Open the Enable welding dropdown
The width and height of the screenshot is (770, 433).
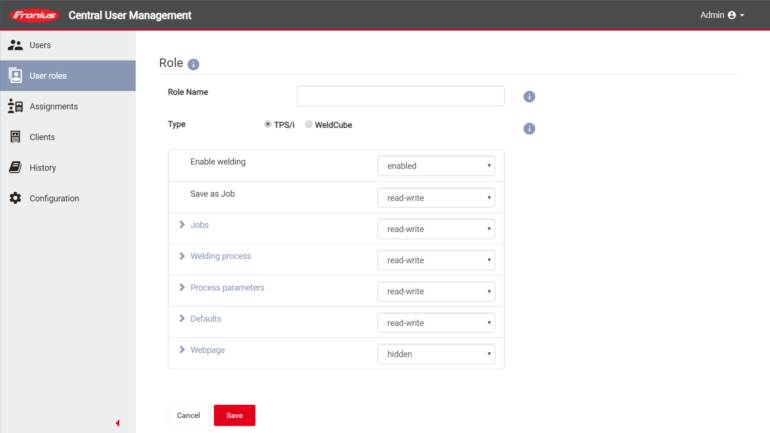pyautogui.click(x=436, y=166)
